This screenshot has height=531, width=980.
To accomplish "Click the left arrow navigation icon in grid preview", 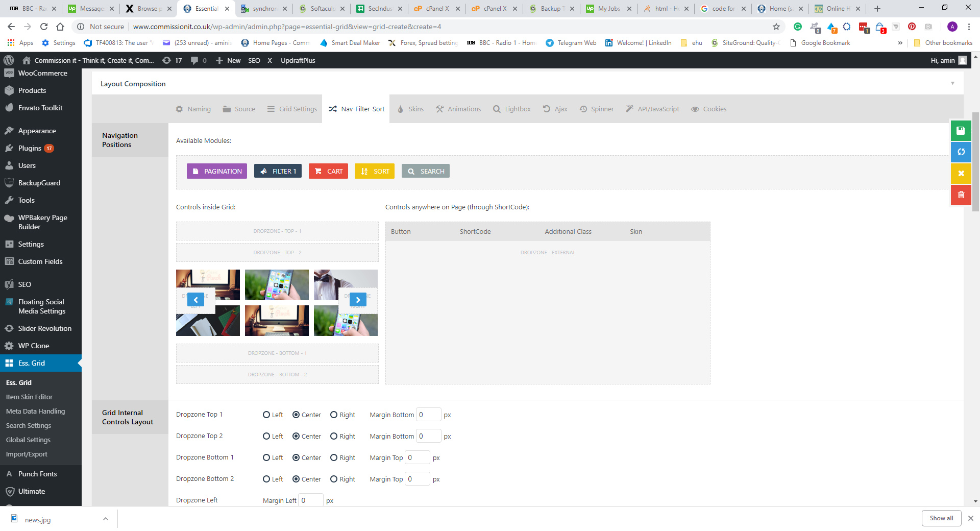I will [195, 300].
